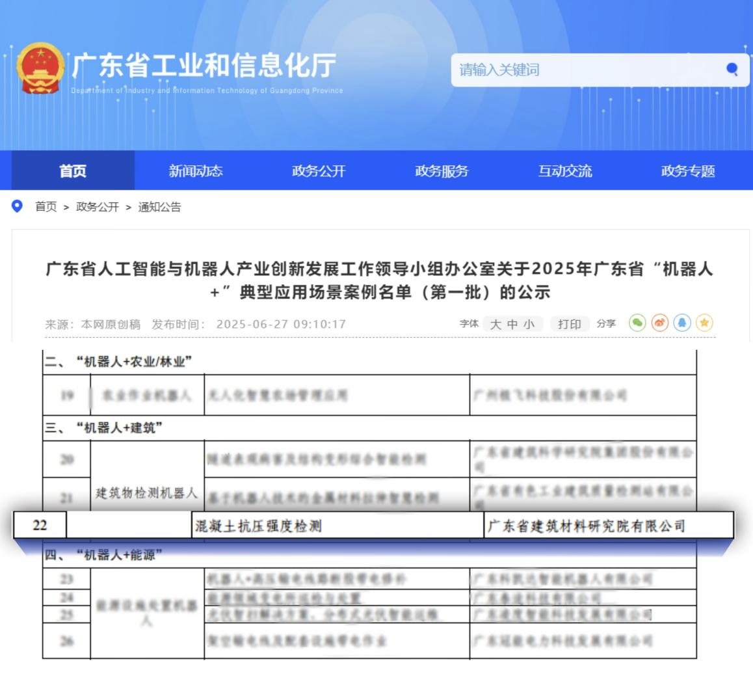Set font size to 大
Viewport: 753px width, 700px height.
pos(495,324)
